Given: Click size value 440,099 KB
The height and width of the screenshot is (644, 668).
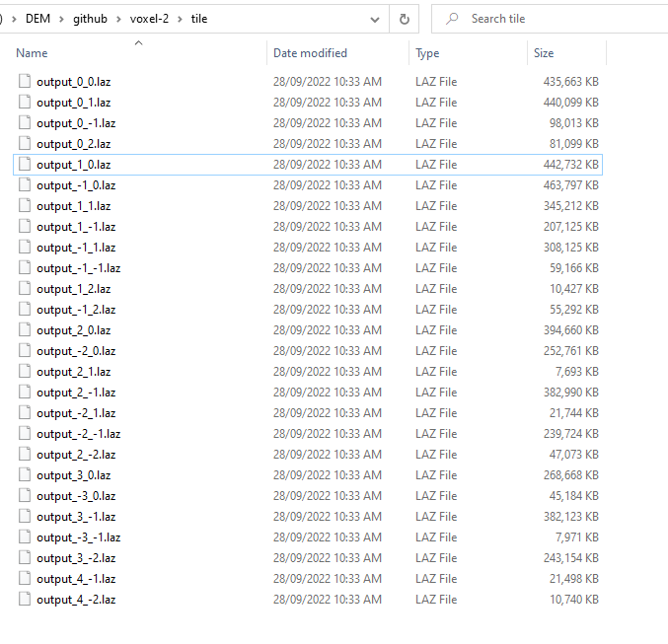Looking at the screenshot, I should [571, 103].
